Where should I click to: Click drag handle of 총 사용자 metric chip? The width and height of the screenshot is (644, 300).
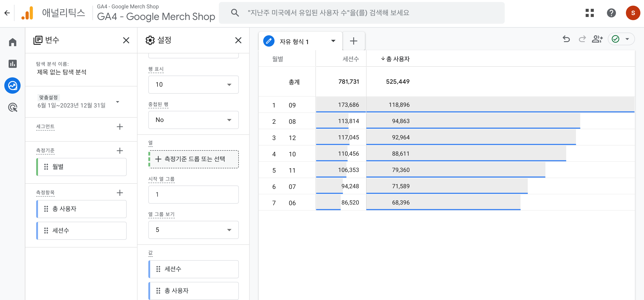pos(46,209)
